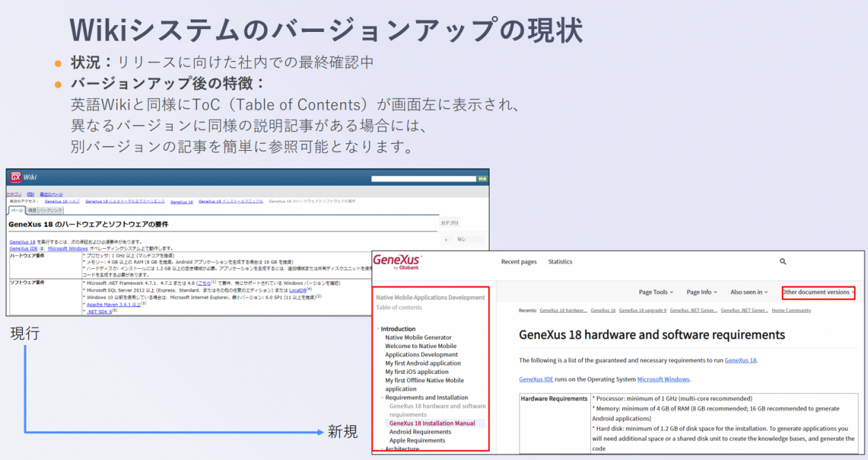Screen dimensions: 868x460
Task: Open My first iOS application item
Action: (417, 372)
